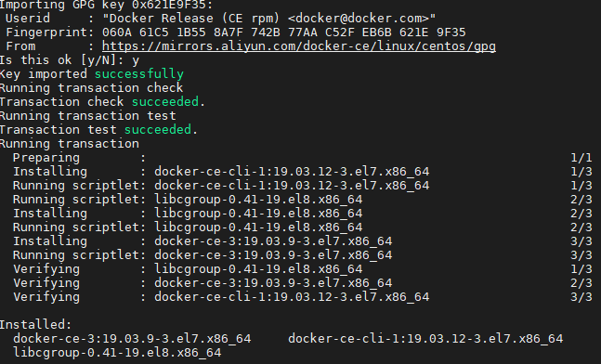
Task: Click first 'Running scriptlet: libcgroup' package name
Action: [x=258, y=200]
